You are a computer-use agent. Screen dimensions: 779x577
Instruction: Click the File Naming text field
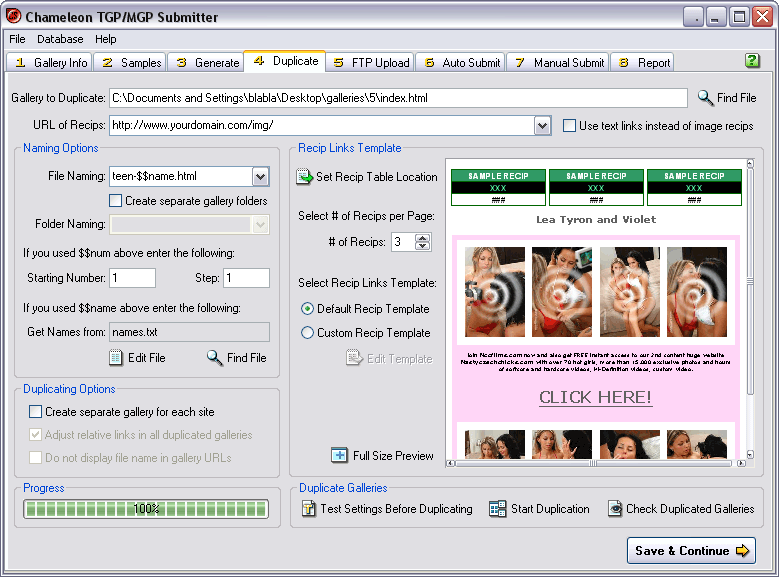click(181, 176)
